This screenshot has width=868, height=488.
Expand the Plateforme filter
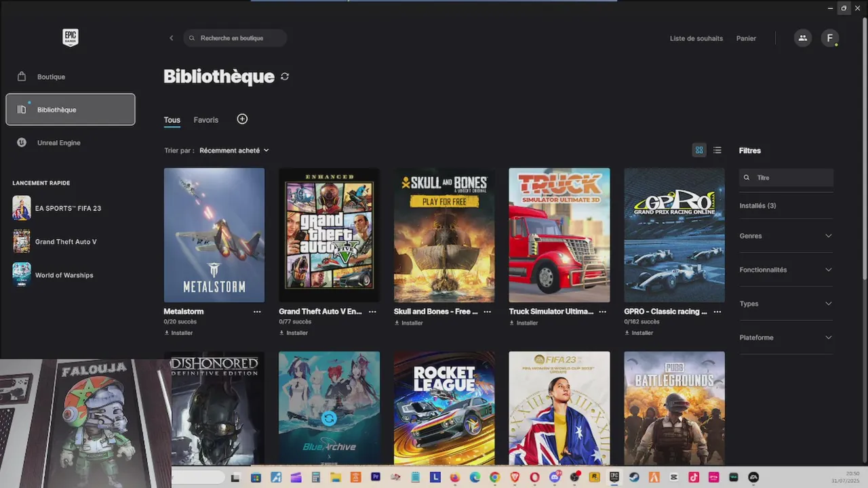pos(787,338)
